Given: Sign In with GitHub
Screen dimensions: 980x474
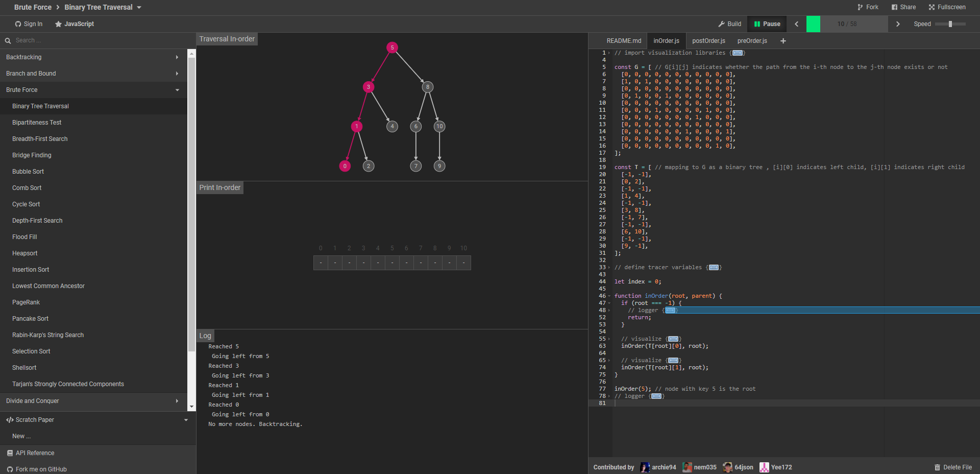Looking at the screenshot, I should coord(29,24).
